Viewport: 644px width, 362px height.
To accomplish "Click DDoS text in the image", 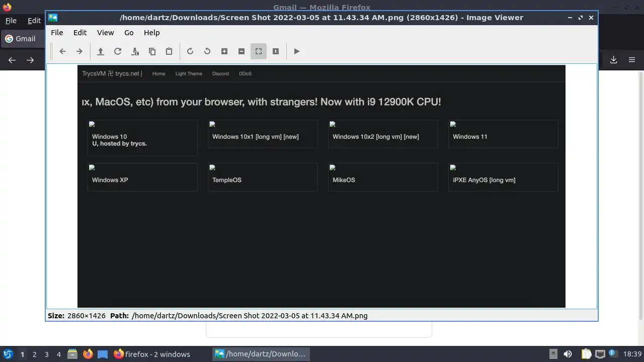I will tap(245, 73).
